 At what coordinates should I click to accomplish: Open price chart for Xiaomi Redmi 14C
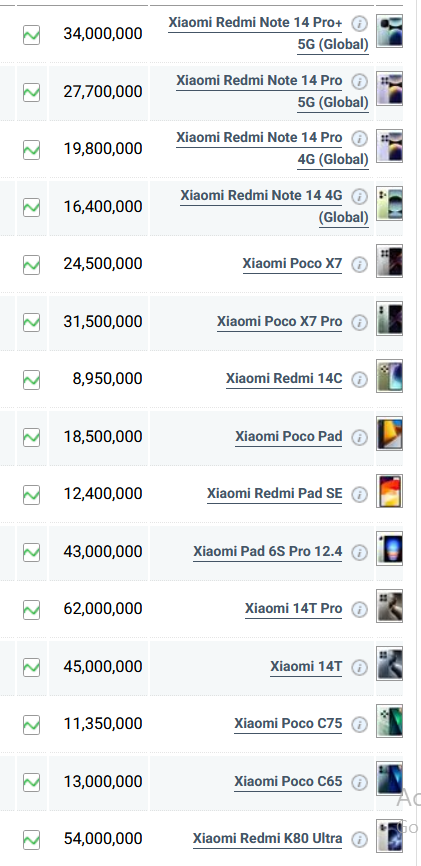pyautogui.click(x=31, y=379)
